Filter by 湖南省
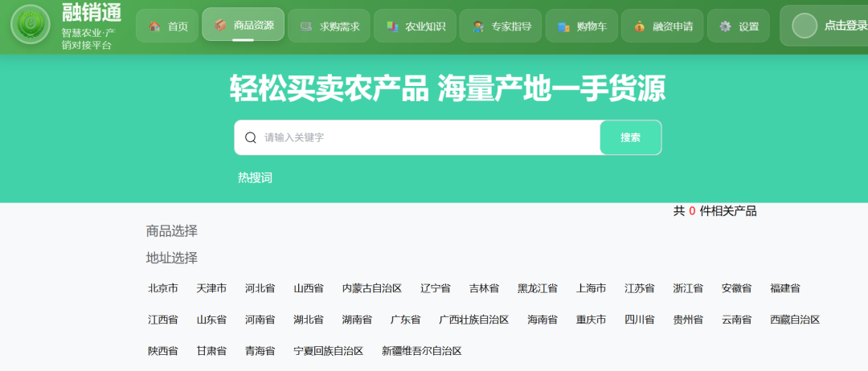The width and height of the screenshot is (868, 371). [x=357, y=320]
